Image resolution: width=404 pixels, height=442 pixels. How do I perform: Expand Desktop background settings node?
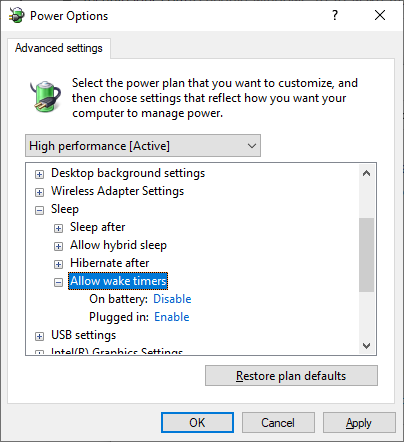pyautogui.click(x=39, y=174)
